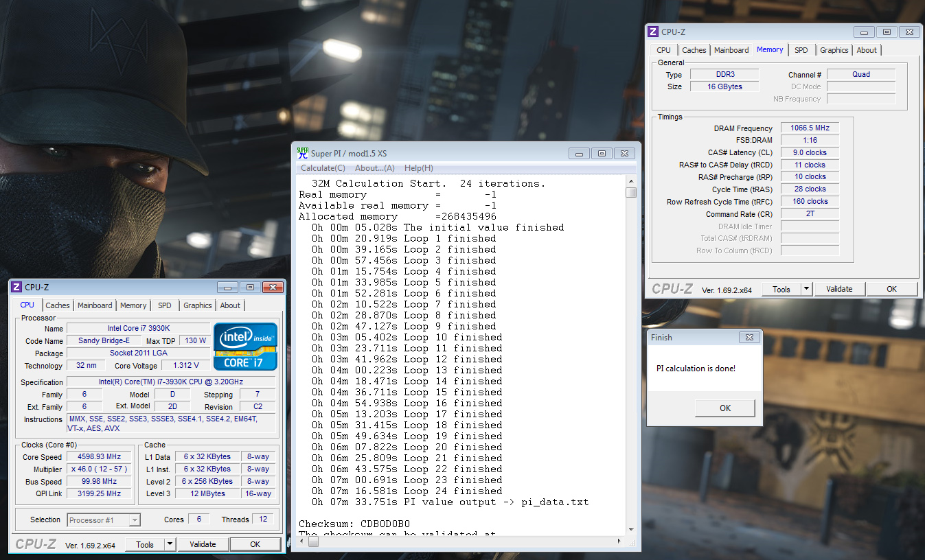Viewport: 925px width, 560px height.
Task: Click the Command Rate value 2T
Action: [x=810, y=214]
